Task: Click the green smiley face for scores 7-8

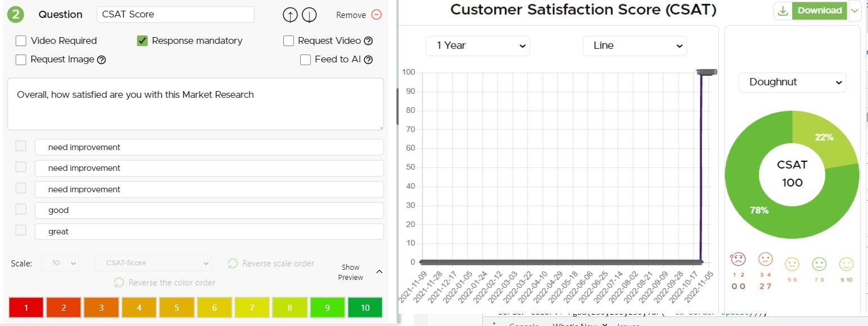Action: (x=819, y=263)
